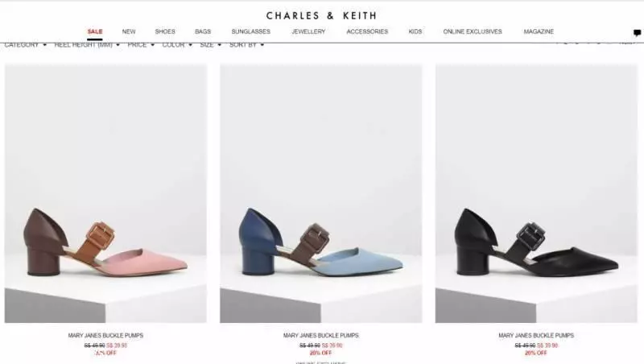Visit the ONLINE EXCLUSIVES page
Image resolution: width=644 pixels, height=364 pixels.
[x=473, y=31]
